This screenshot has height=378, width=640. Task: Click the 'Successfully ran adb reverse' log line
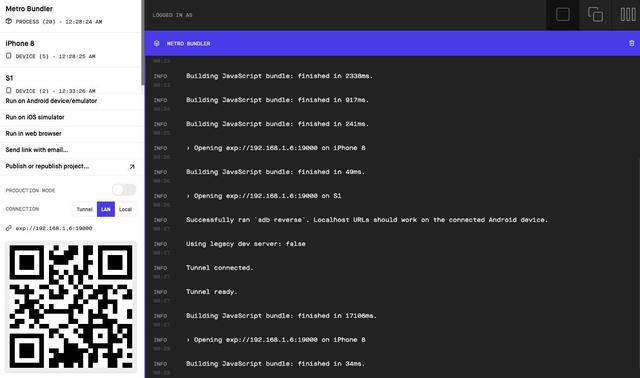point(367,220)
